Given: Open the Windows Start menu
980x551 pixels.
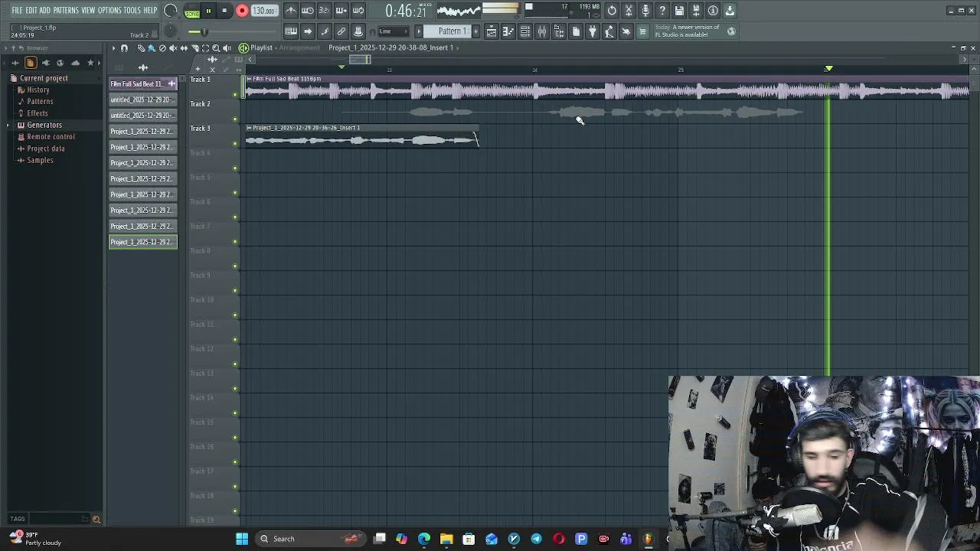Looking at the screenshot, I should click(242, 539).
